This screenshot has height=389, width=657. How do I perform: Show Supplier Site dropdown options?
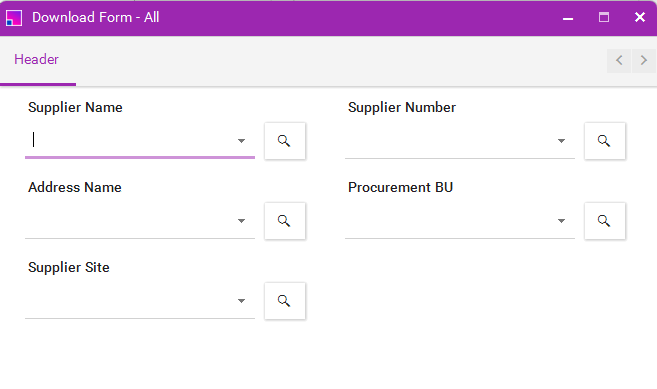point(241,301)
